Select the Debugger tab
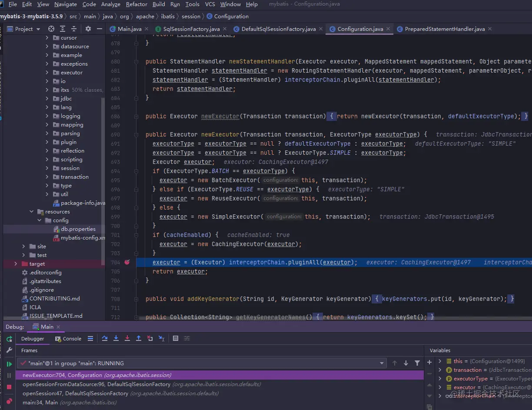The height and width of the screenshot is (410, 532). (33, 339)
